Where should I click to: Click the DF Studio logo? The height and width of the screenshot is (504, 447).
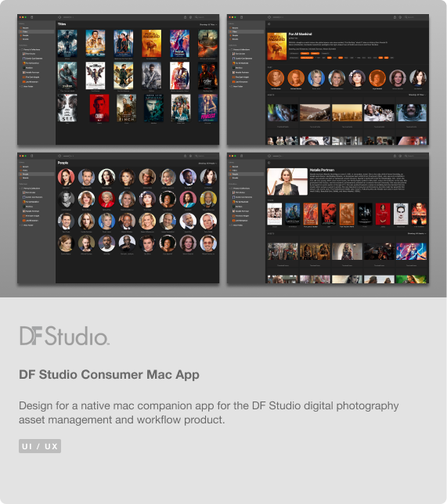(x=64, y=336)
